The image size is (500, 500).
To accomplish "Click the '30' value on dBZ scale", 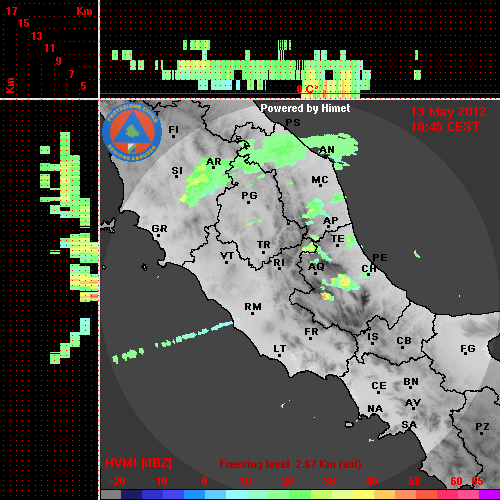I will (329, 481).
